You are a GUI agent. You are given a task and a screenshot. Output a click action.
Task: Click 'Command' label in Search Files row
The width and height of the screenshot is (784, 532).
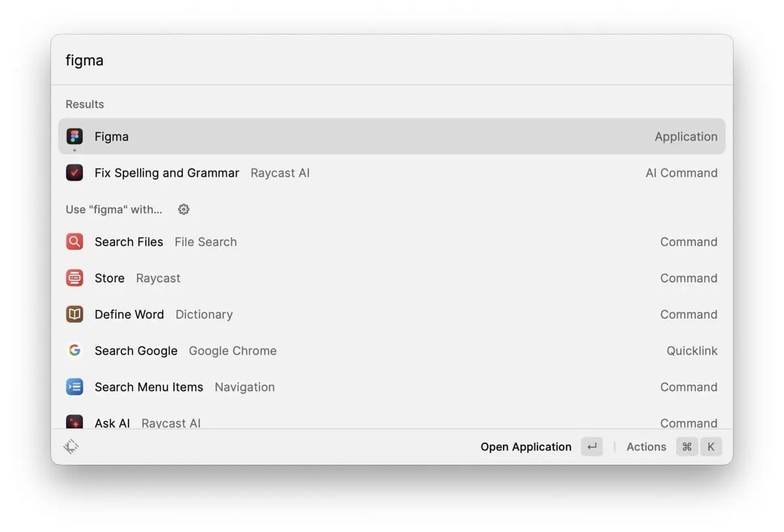[689, 242]
